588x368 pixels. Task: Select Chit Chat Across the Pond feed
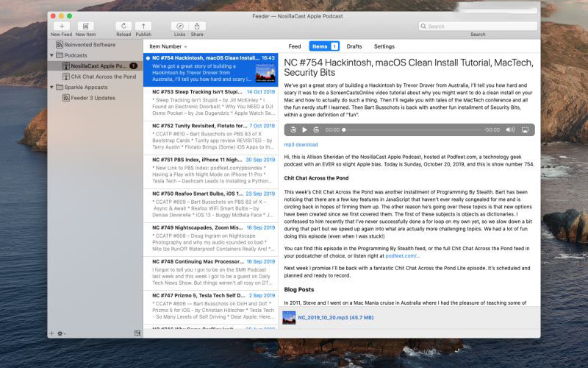tap(96, 77)
